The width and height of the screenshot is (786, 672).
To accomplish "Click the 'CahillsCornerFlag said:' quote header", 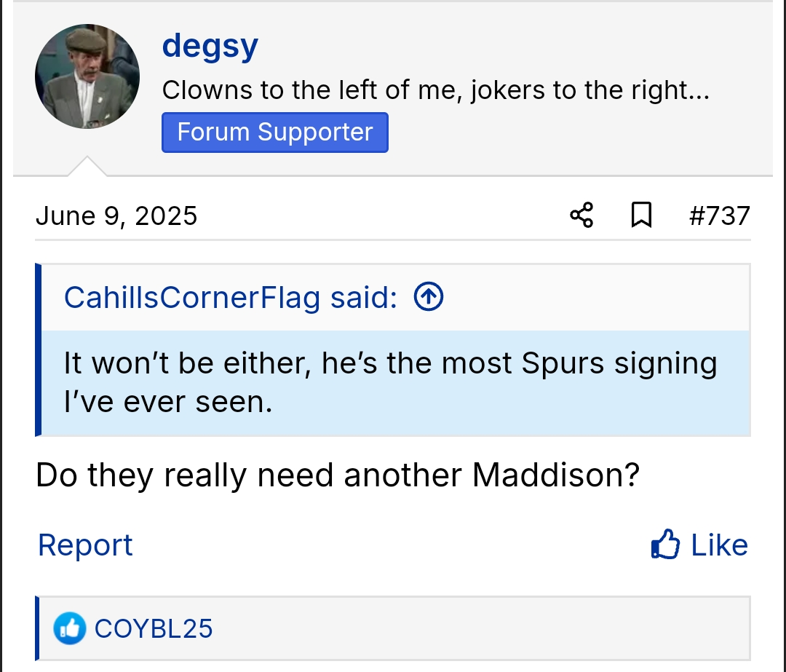I will coord(231,297).
